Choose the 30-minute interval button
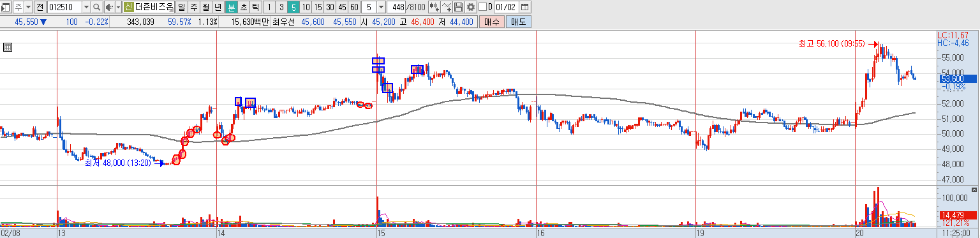 coord(330,7)
